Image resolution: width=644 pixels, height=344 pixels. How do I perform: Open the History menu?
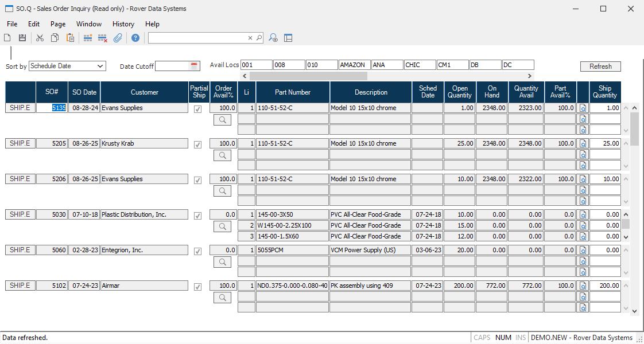click(123, 24)
